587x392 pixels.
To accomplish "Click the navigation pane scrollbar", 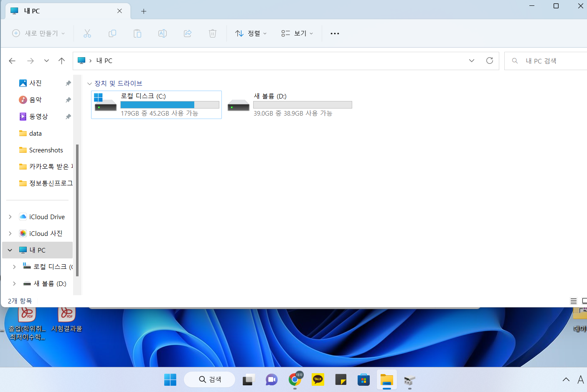I will (77, 210).
